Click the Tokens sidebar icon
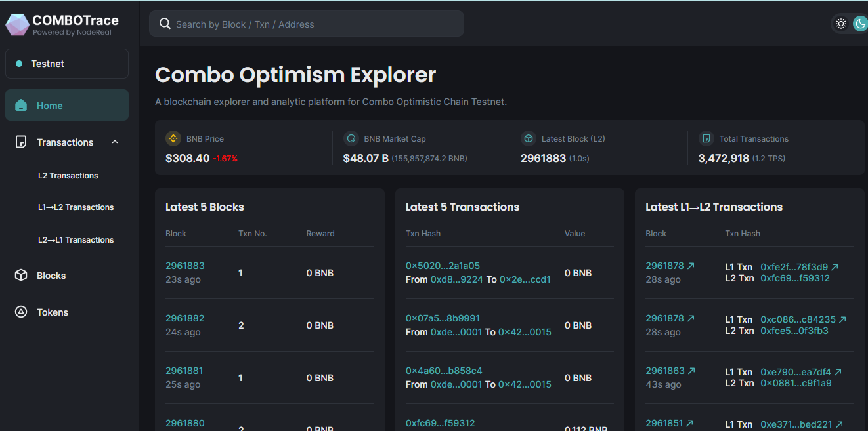868x431 pixels. coord(21,312)
